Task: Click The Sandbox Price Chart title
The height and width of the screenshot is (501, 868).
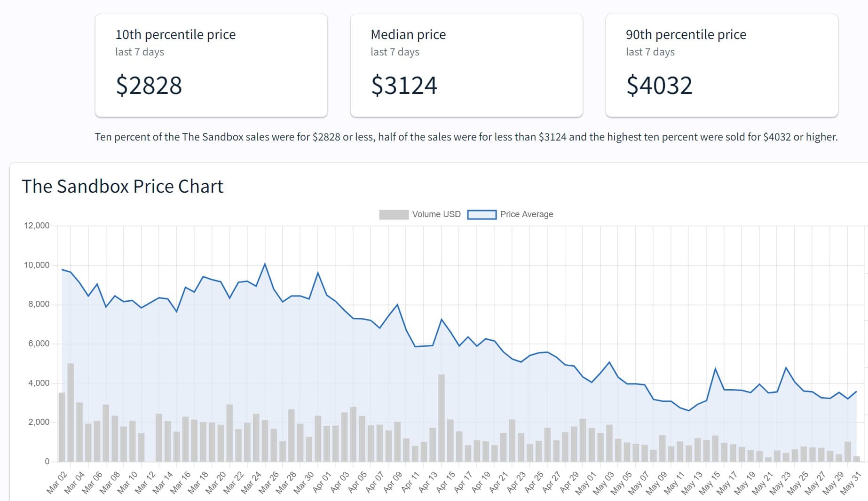Action: coord(122,187)
